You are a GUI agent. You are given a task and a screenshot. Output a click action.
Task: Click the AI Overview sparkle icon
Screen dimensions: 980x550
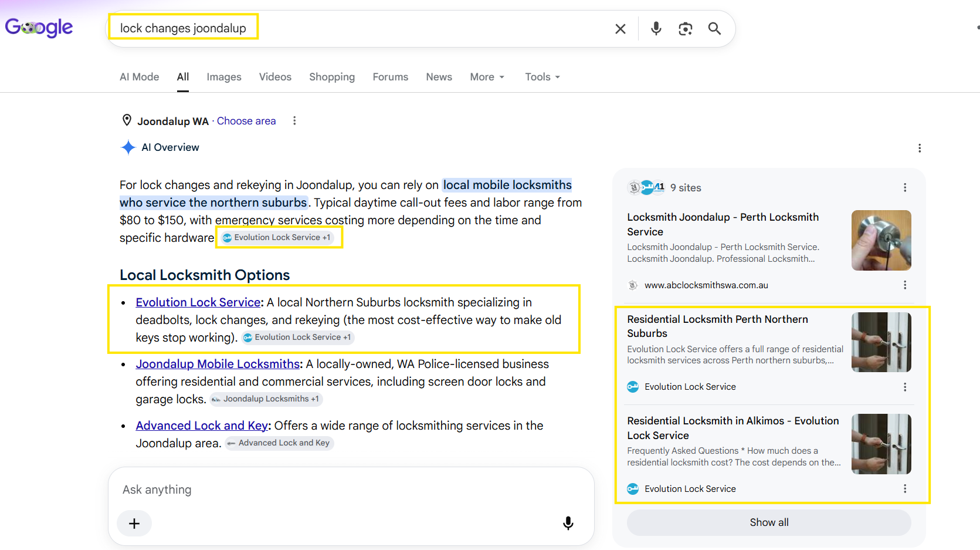tap(128, 147)
